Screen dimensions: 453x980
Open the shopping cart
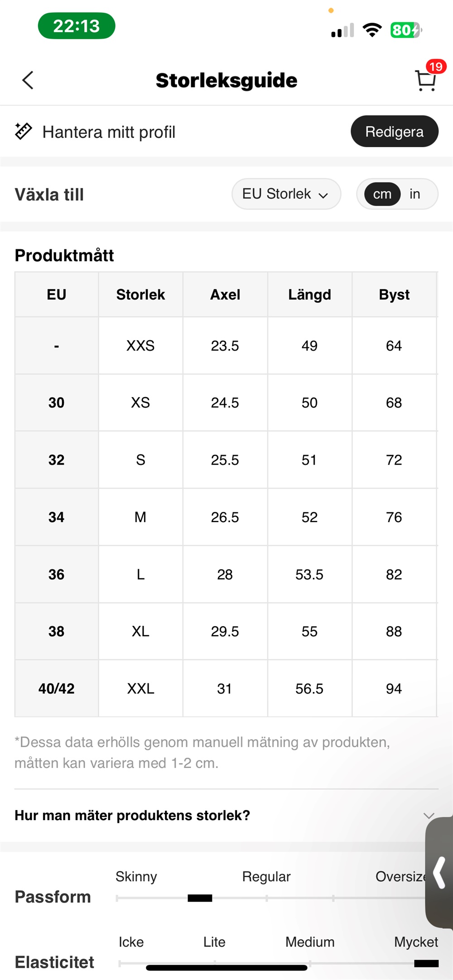426,81
